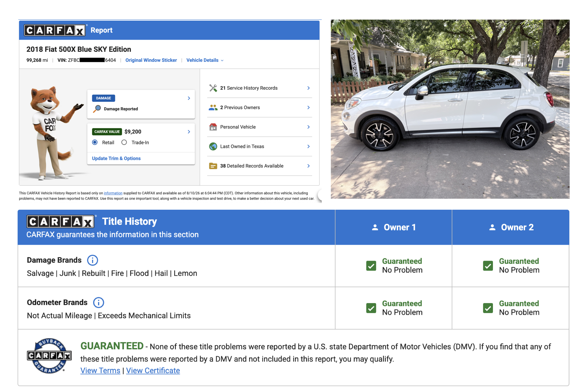
Task: Expand Last Owned in Texas chevron
Action: 308,147
